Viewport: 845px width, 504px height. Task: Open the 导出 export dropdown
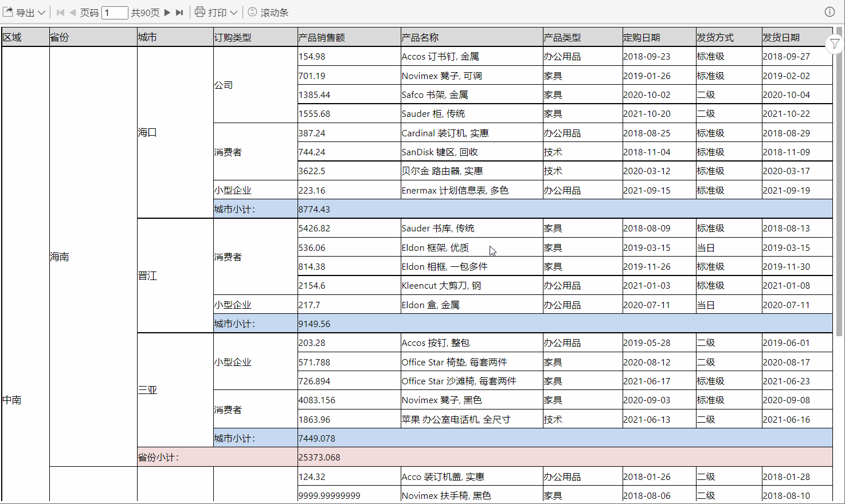tap(24, 12)
